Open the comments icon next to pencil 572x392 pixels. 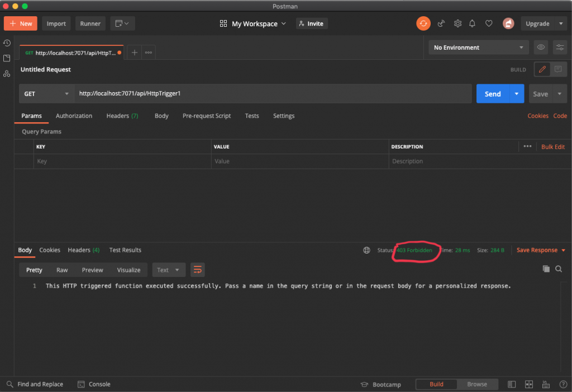pyautogui.click(x=558, y=69)
